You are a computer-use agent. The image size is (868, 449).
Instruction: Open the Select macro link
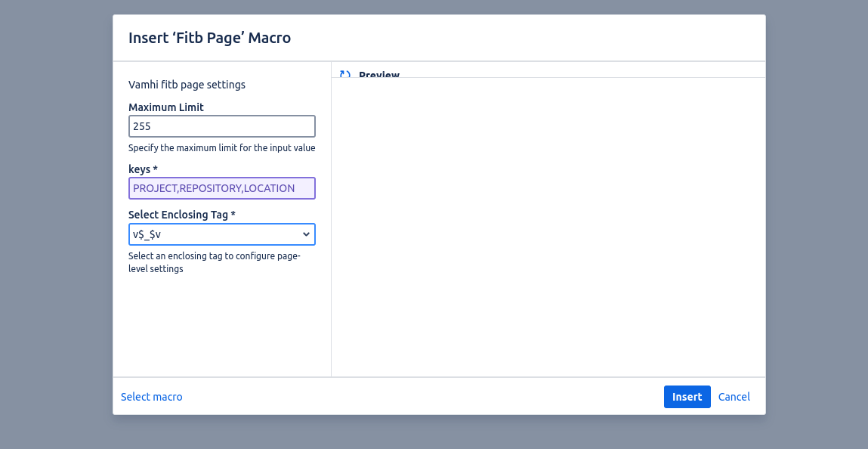[x=152, y=397]
